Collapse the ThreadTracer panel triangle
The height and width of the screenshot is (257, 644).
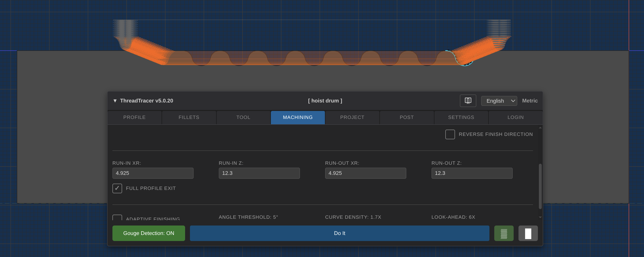click(115, 101)
